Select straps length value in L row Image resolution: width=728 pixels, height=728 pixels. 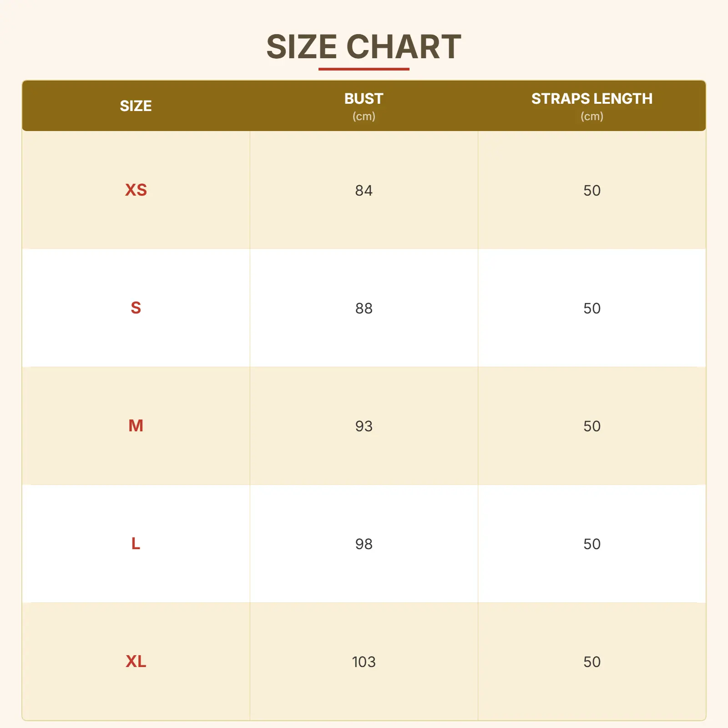(591, 544)
